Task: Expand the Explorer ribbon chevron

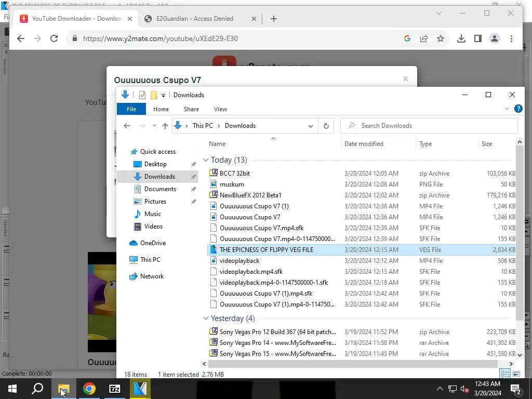Action: tap(507, 109)
